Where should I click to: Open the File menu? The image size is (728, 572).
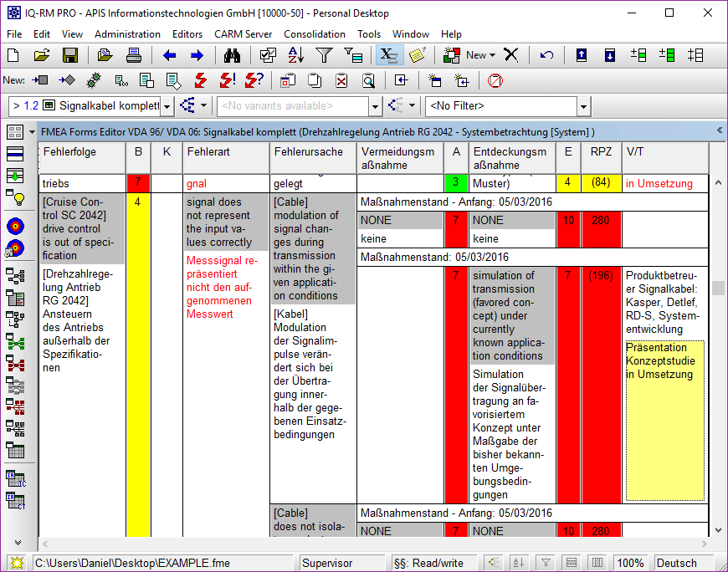click(x=14, y=34)
